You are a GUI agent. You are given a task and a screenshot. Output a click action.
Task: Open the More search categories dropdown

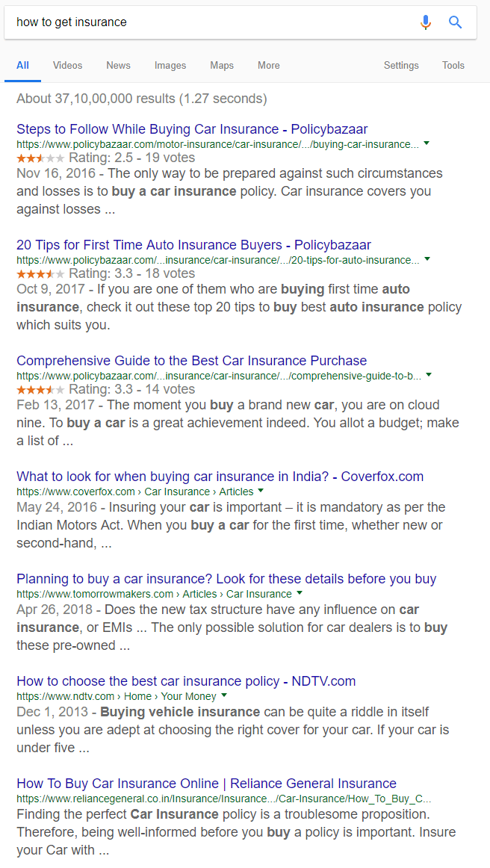click(x=268, y=66)
